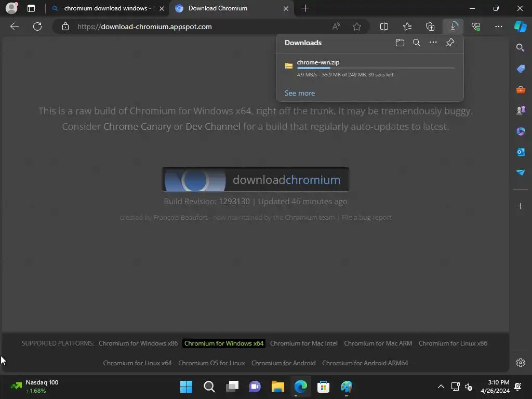Open sidebar Games chess icon
Viewport: 532px width, 399px height.
click(x=521, y=110)
